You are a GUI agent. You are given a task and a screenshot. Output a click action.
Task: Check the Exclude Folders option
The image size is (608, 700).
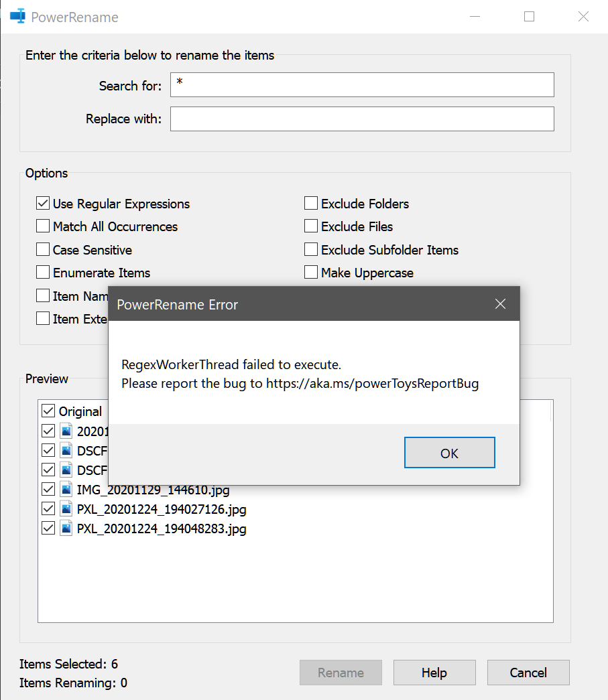coord(311,204)
